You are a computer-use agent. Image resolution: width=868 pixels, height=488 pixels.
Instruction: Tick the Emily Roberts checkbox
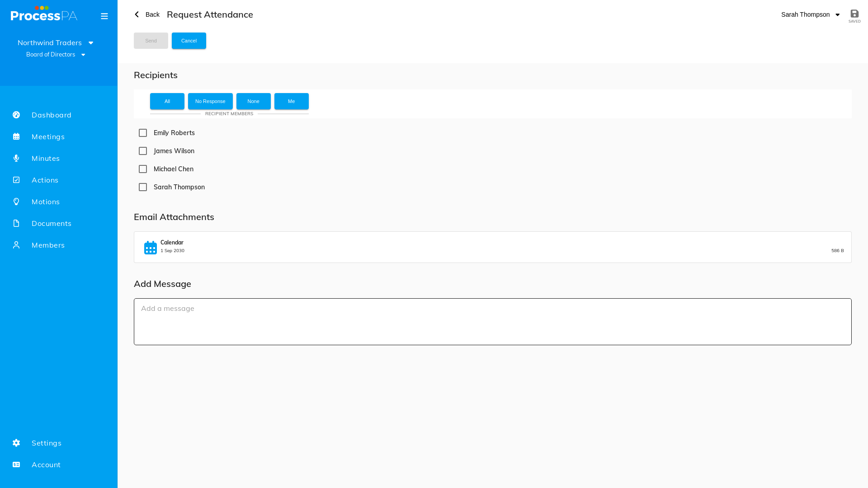click(143, 133)
